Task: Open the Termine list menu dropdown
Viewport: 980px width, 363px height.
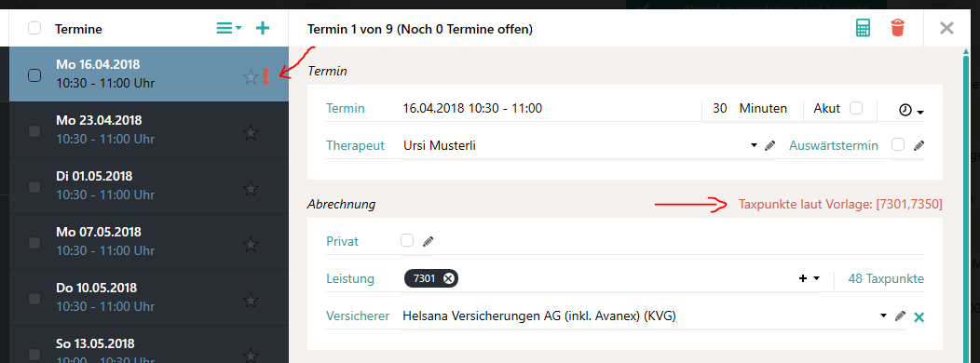Action: (x=229, y=28)
